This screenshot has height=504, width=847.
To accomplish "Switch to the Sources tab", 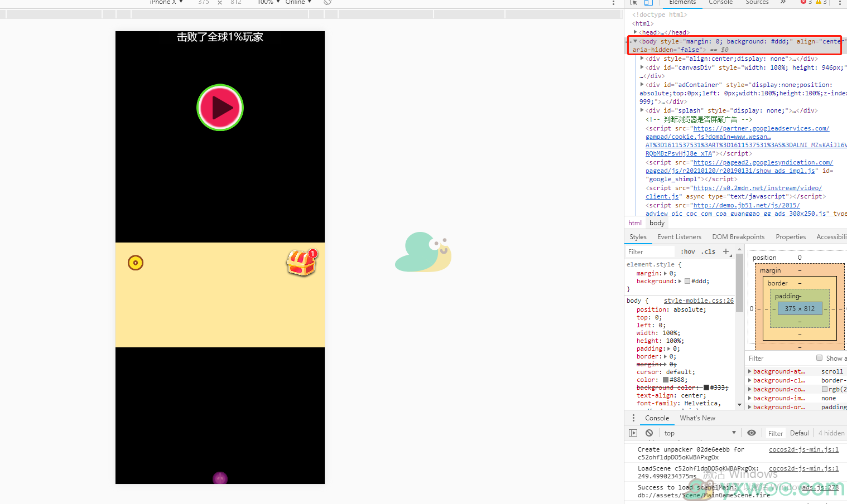I will click(757, 2).
